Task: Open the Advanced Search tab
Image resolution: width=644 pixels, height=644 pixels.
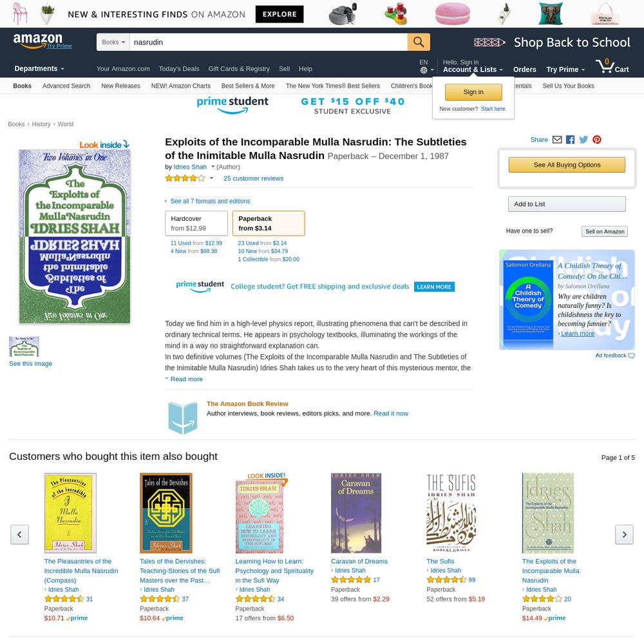Action: tap(66, 86)
